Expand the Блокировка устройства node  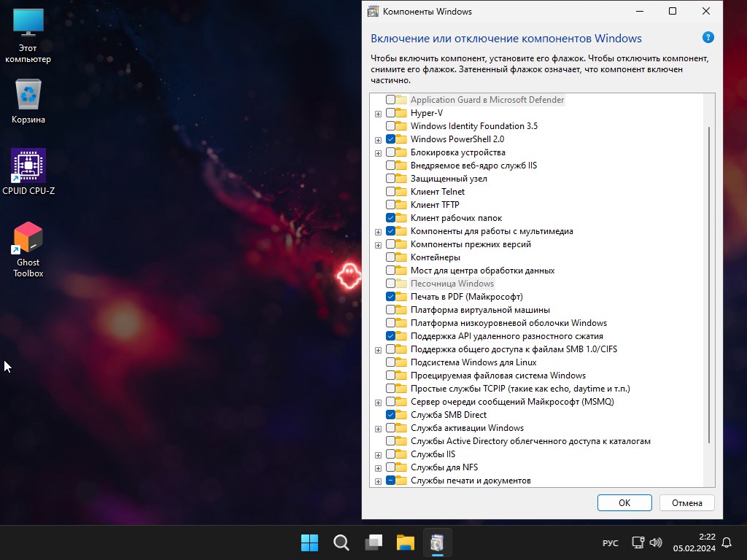pos(379,153)
